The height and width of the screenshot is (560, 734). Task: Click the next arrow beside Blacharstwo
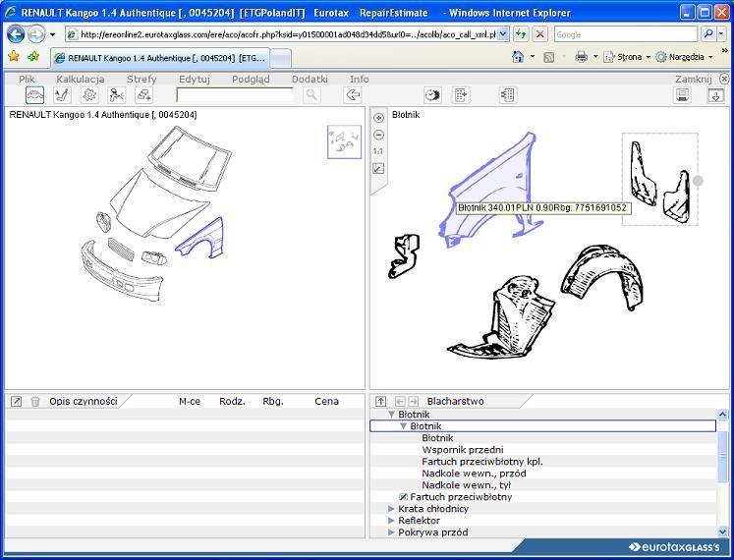413,401
